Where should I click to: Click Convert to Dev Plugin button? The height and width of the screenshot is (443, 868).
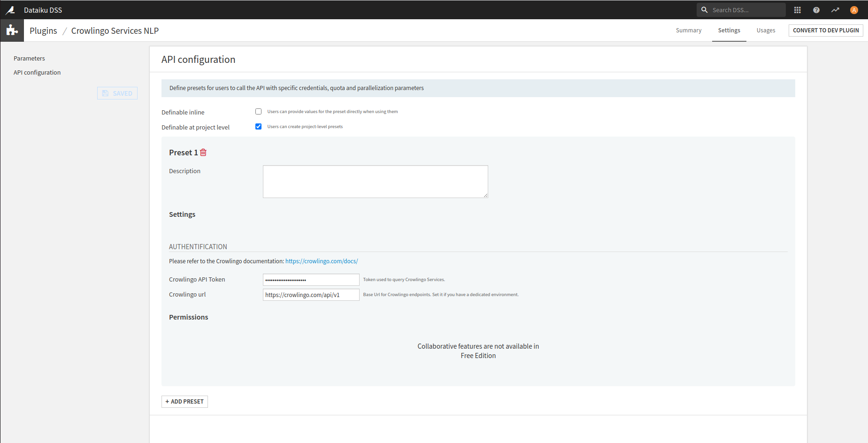[x=826, y=31]
